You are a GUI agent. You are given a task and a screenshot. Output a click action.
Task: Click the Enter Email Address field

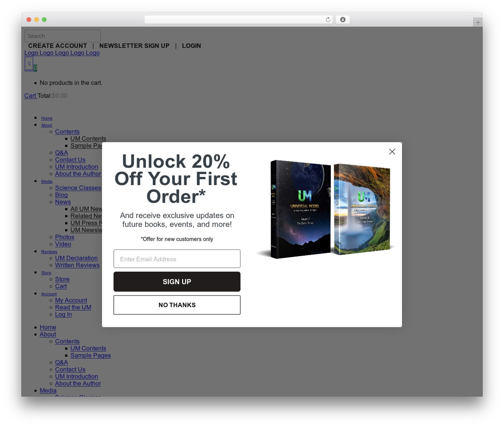coord(177,259)
